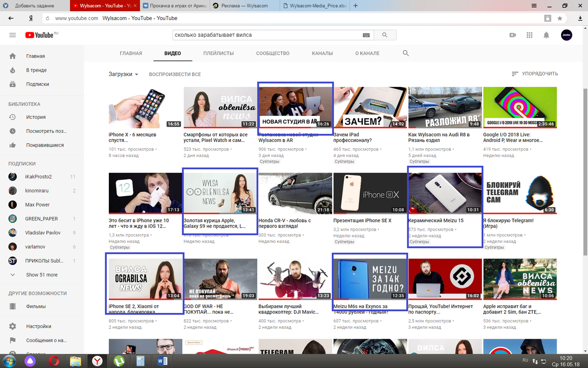Switch to the СООБЩЕСТВО channel tab

(x=273, y=53)
